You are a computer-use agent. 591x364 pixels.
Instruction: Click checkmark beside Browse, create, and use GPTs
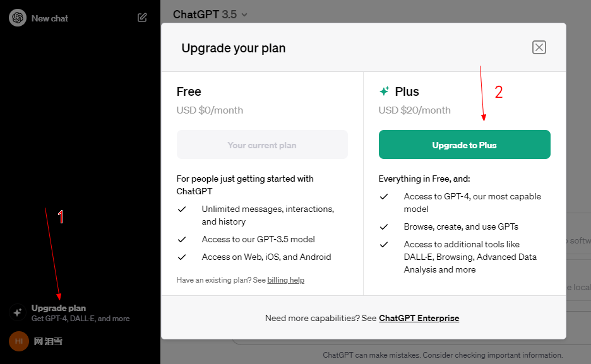coord(384,226)
